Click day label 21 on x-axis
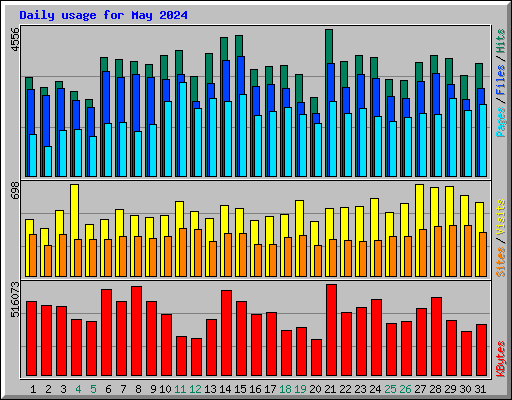The image size is (512, 400). [330, 389]
